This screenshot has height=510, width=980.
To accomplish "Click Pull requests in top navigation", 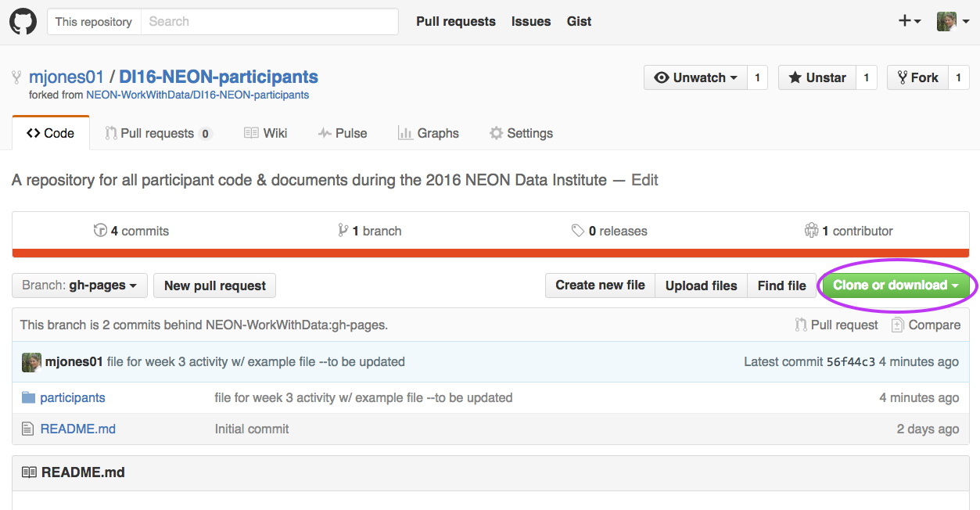I will tap(456, 21).
